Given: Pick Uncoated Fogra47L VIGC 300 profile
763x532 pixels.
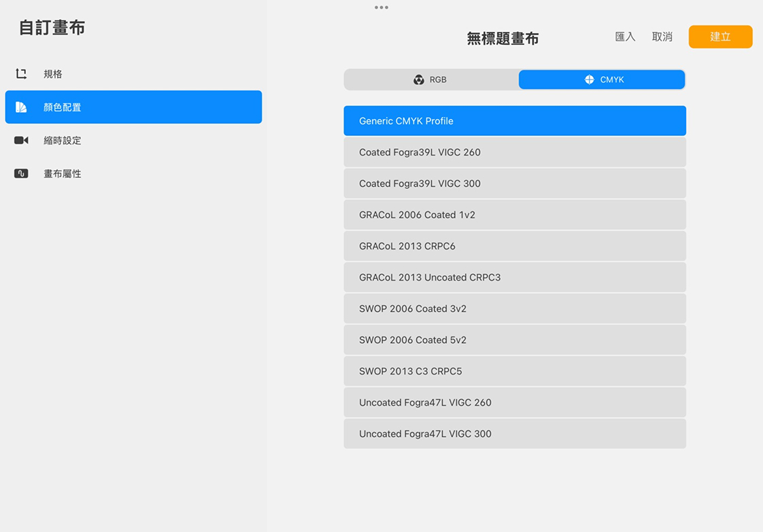Looking at the screenshot, I should (x=514, y=433).
